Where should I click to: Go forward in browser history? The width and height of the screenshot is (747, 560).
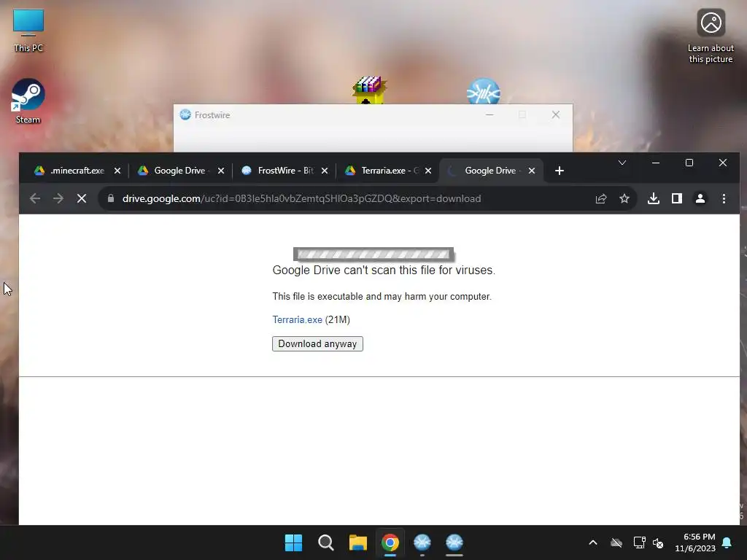[58, 198]
